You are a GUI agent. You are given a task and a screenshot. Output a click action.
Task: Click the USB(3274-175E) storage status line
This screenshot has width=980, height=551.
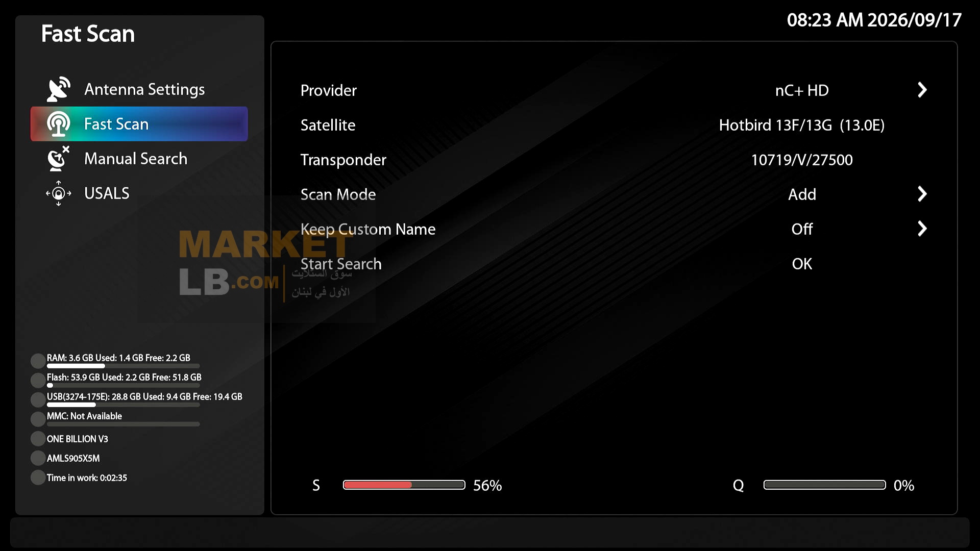tap(144, 396)
